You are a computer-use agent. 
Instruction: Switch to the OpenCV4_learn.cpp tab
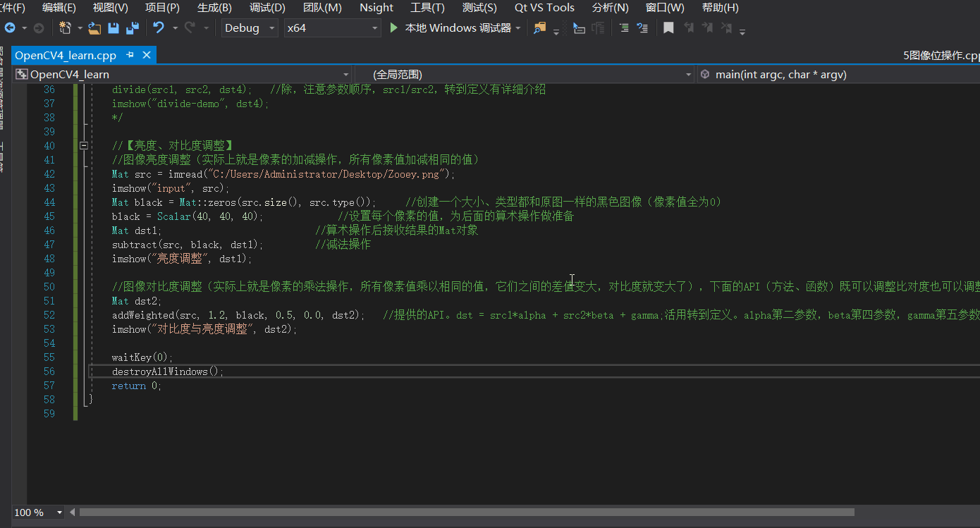(x=66, y=56)
